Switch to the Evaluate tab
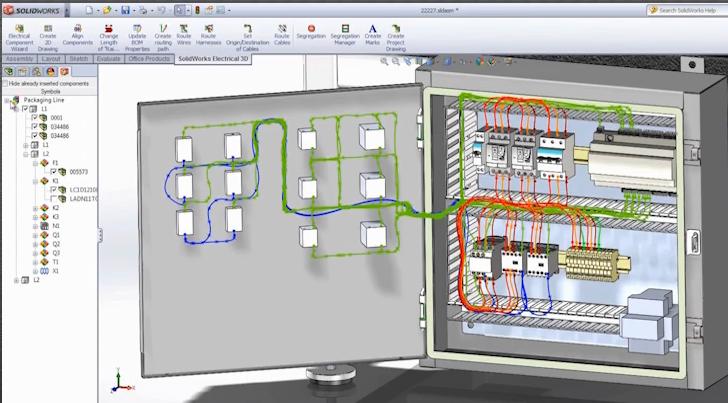 109,59
